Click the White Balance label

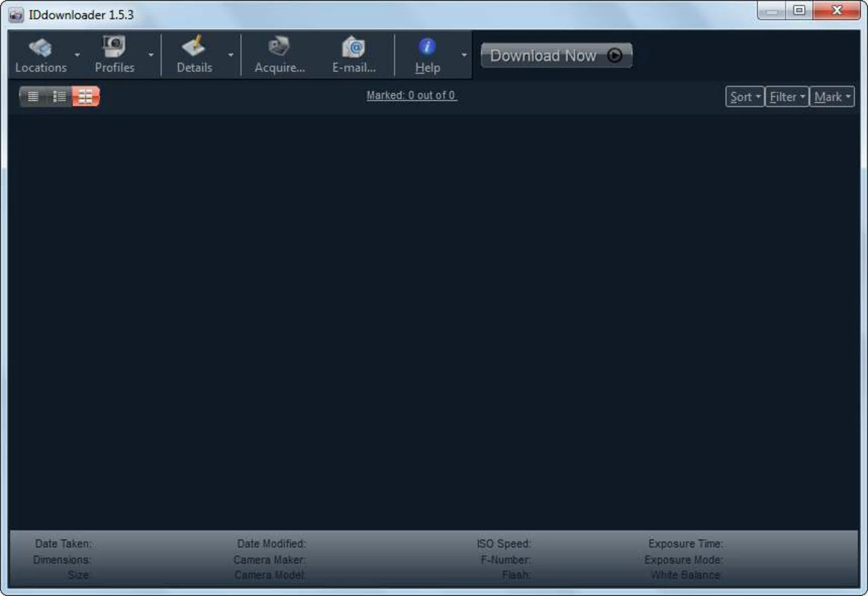tap(686, 575)
